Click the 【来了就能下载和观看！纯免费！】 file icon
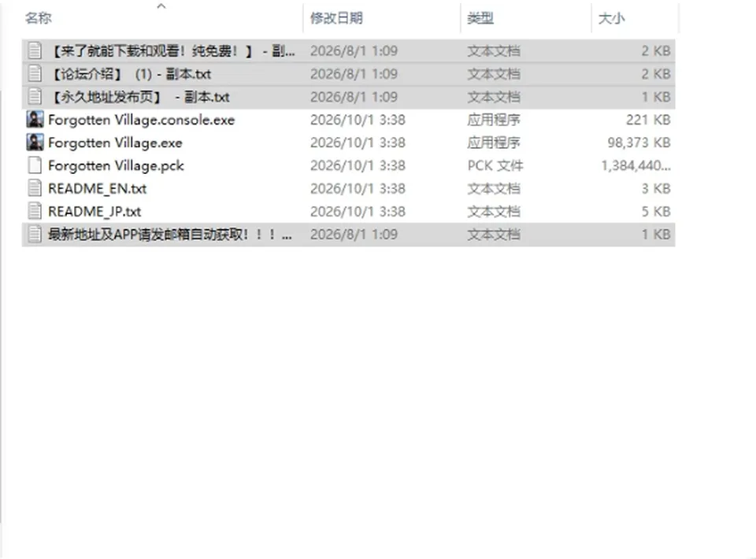The height and width of the screenshot is (559, 756). tap(35, 50)
